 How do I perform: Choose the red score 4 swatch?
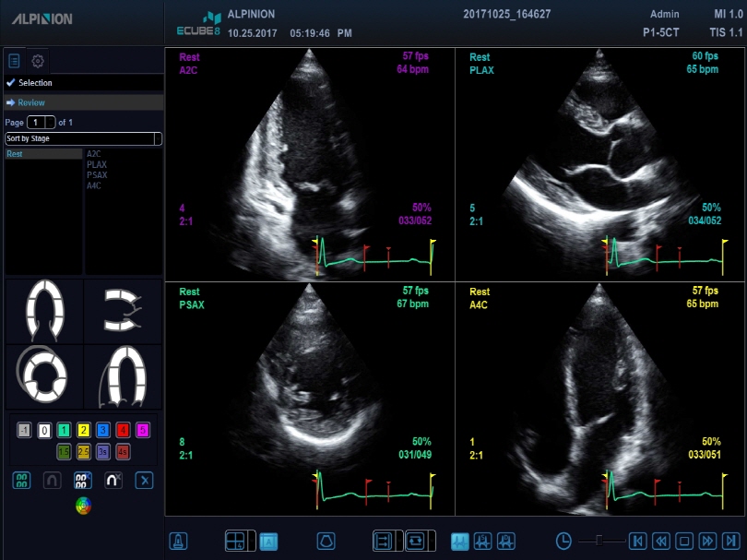123,430
